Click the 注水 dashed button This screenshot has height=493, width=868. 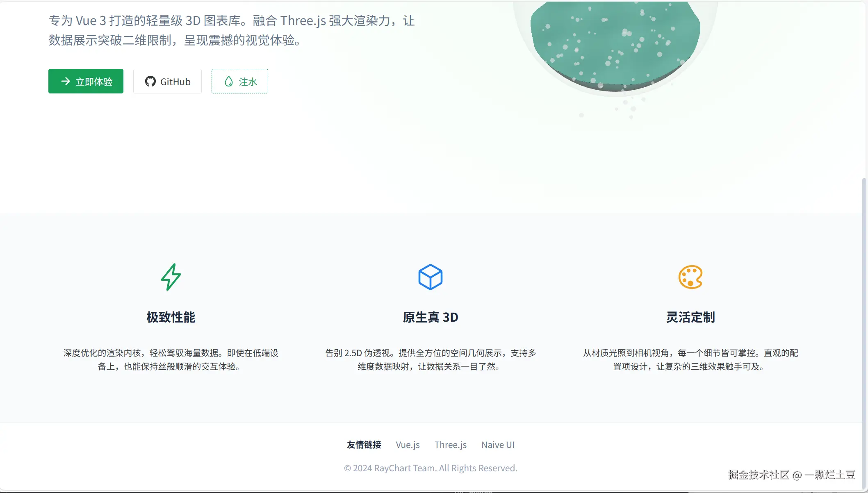click(240, 81)
